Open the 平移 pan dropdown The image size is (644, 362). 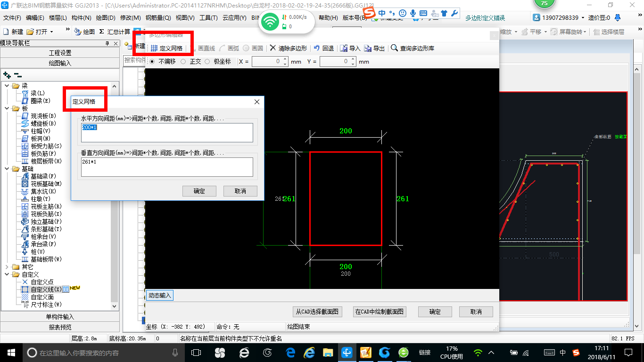pyautogui.click(x=546, y=32)
